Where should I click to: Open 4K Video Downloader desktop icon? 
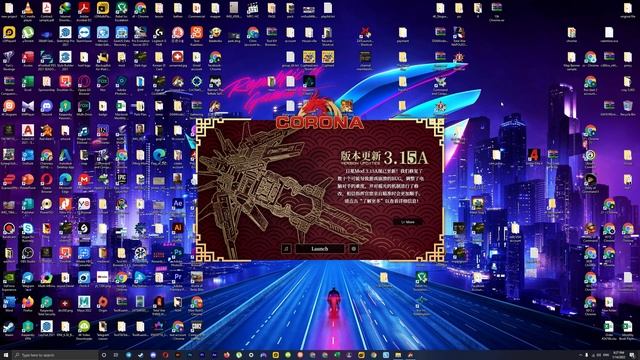point(84,329)
